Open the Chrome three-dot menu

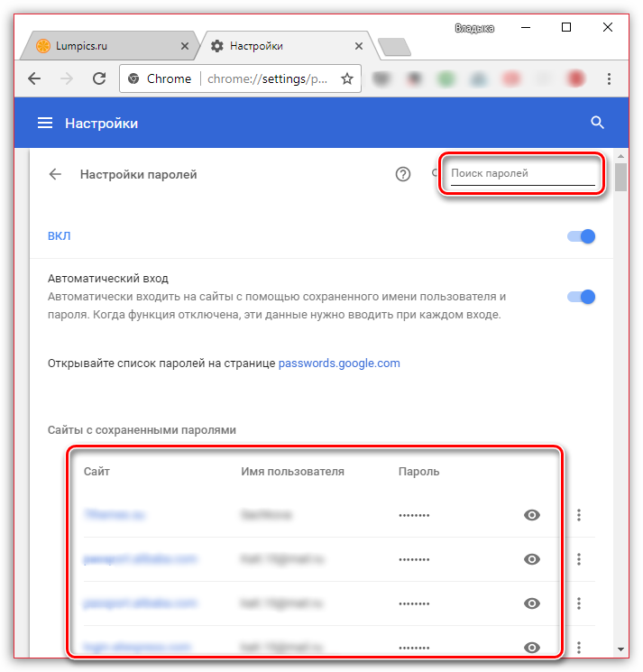coord(609,78)
